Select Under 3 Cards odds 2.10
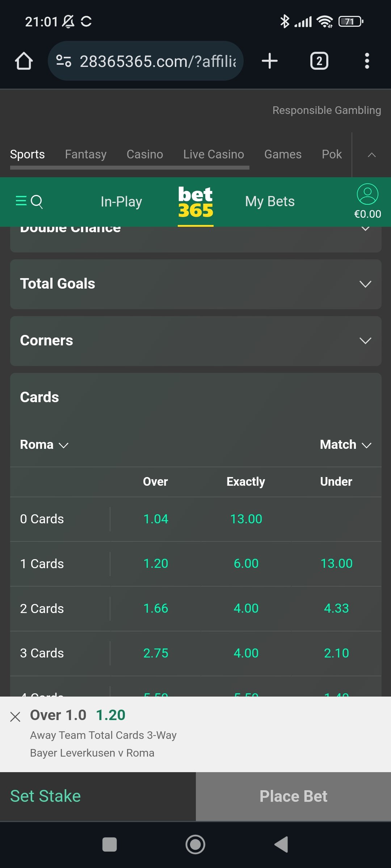Viewport: 391px width, 868px height. coord(336,653)
